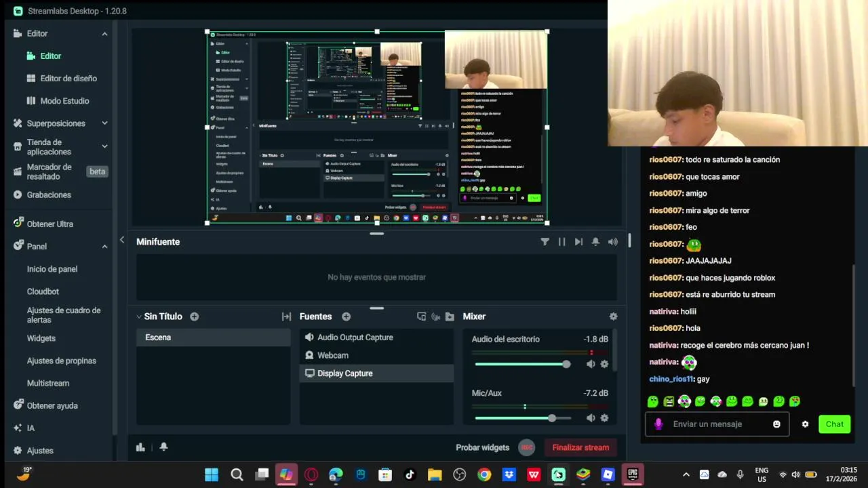This screenshot has height=488, width=868.
Task: Select the Audio Output Capture source
Action: [376, 338]
